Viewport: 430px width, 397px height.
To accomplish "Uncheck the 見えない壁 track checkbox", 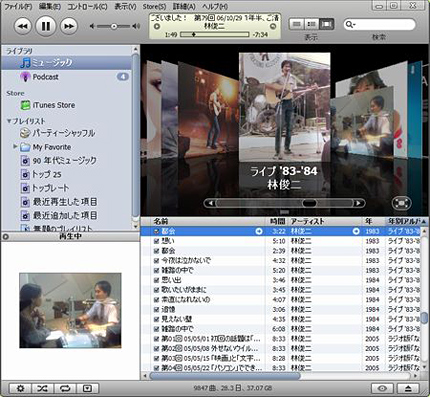I will (x=156, y=319).
